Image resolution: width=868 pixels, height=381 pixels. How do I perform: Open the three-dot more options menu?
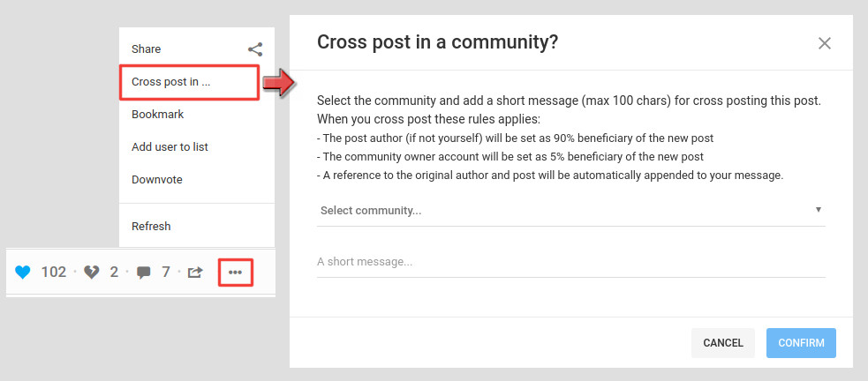pos(235,272)
